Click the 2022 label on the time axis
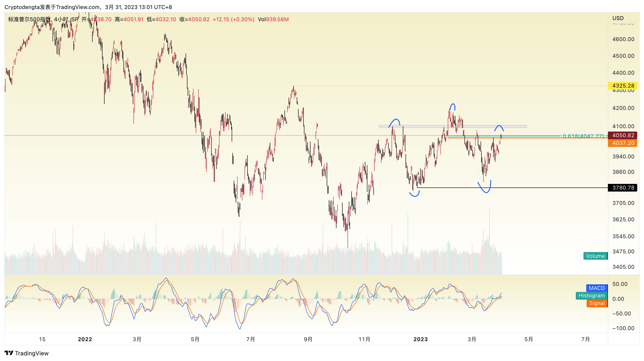This screenshot has width=644, height=361. 85,339
